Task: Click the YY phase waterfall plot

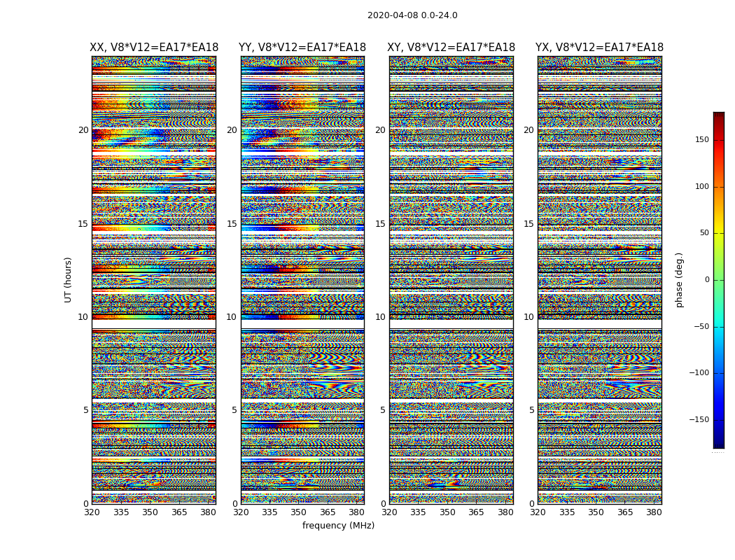Action: coord(302,280)
